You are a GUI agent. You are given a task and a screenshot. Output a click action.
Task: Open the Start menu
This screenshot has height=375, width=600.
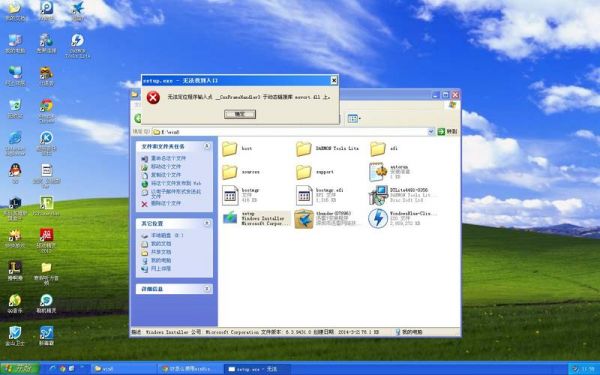click(20, 368)
